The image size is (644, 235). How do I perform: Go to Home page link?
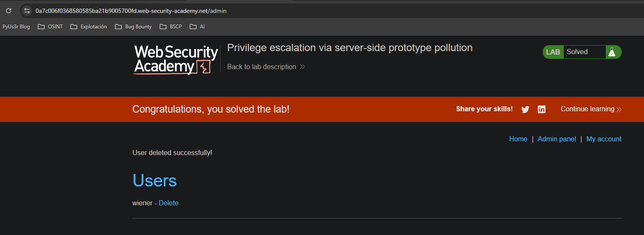tap(518, 139)
